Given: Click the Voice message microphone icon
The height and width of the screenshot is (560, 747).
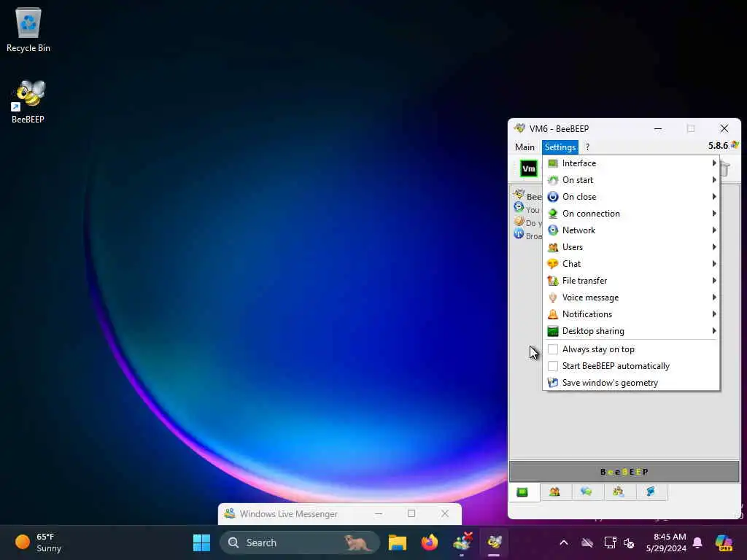Looking at the screenshot, I should 553,297.
